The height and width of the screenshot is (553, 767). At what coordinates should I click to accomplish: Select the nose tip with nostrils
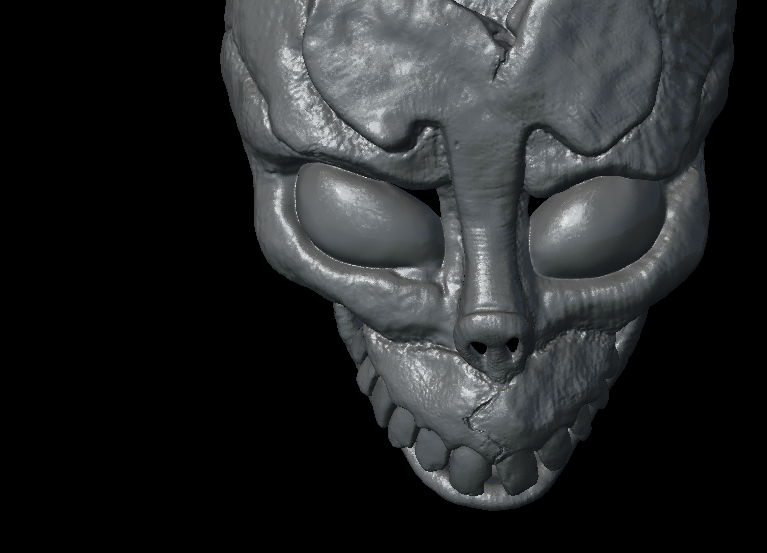tap(494, 345)
